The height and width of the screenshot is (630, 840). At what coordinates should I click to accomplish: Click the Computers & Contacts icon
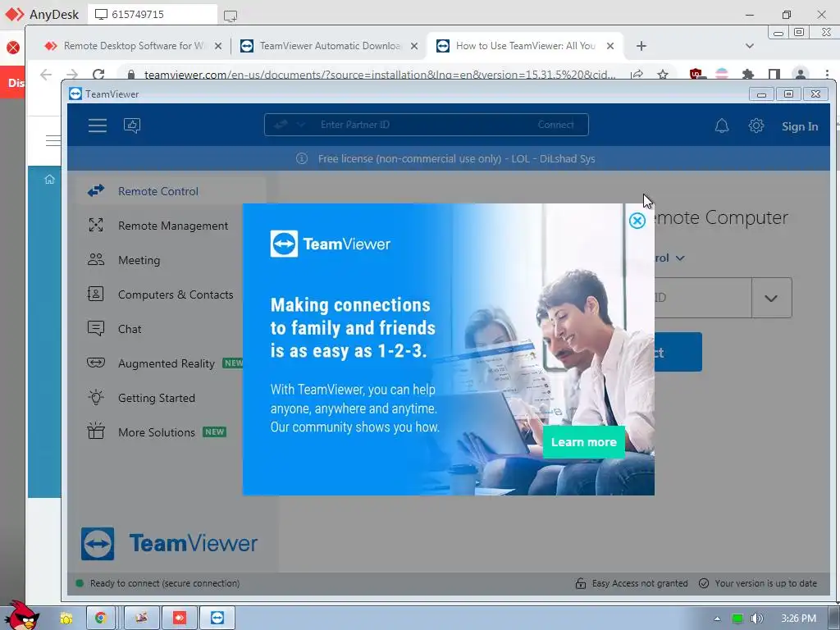tap(96, 294)
